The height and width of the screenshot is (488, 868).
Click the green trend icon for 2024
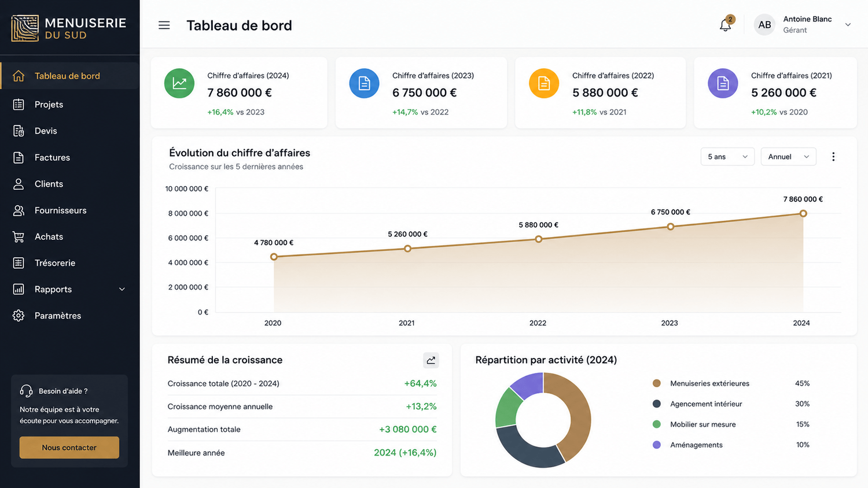click(x=179, y=83)
